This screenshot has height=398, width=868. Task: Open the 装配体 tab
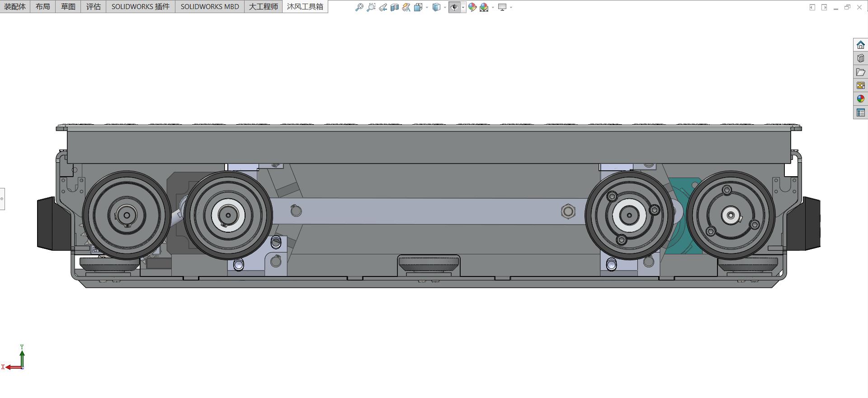tap(15, 6)
